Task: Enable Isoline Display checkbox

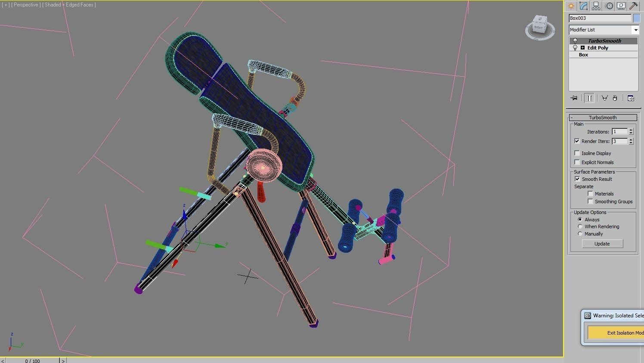Action: pos(577,153)
